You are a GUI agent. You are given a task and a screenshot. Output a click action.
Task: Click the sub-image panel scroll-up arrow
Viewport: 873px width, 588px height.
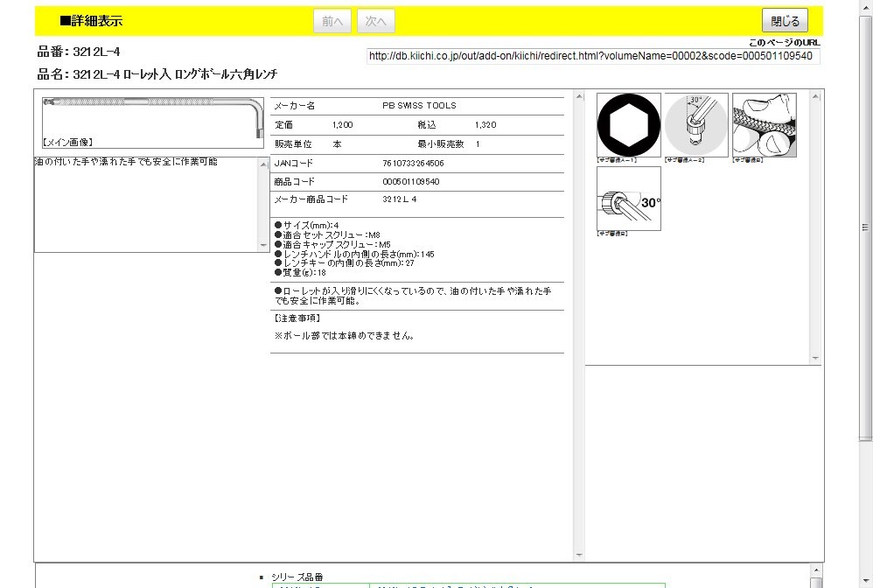815,97
